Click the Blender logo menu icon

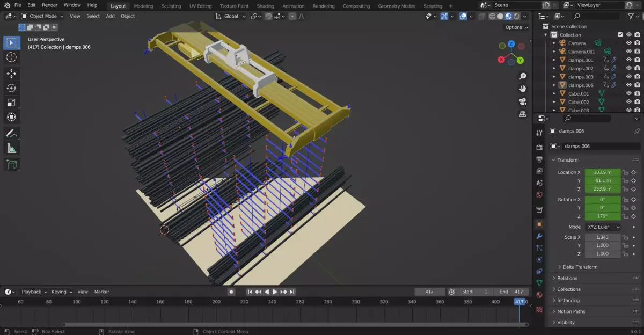pyautogui.click(x=7, y=5)
